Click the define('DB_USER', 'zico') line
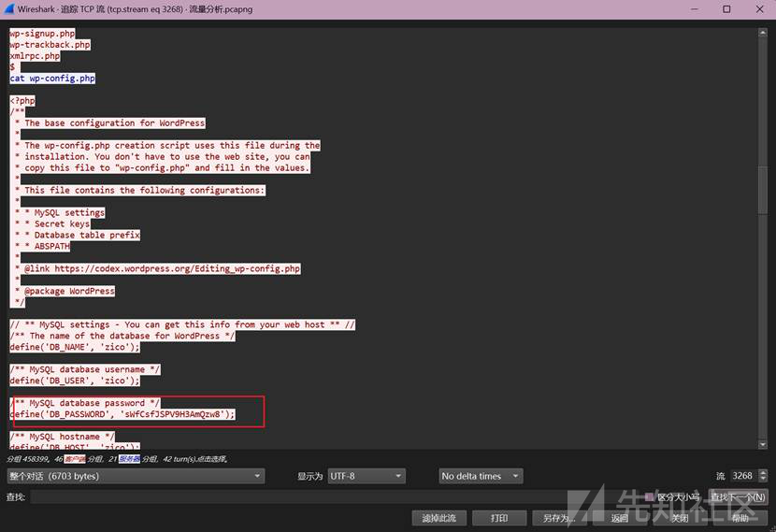 coord(75,381)
